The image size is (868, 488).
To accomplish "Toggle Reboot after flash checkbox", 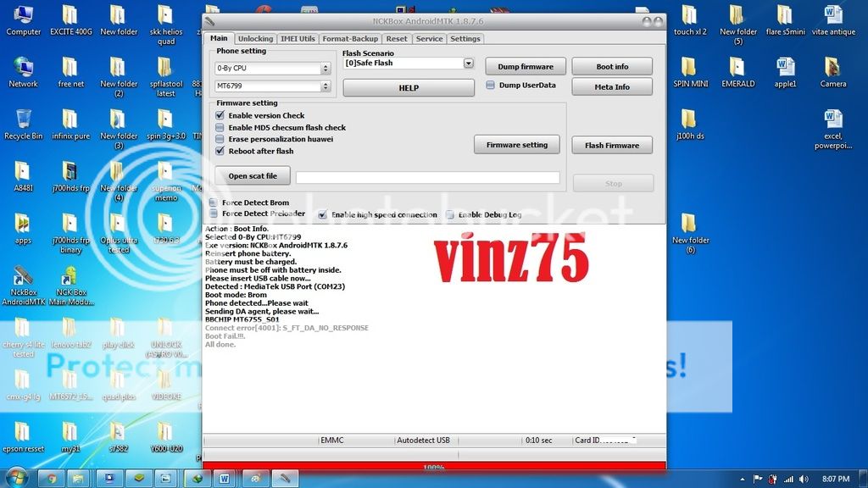I will pos(220,151).
